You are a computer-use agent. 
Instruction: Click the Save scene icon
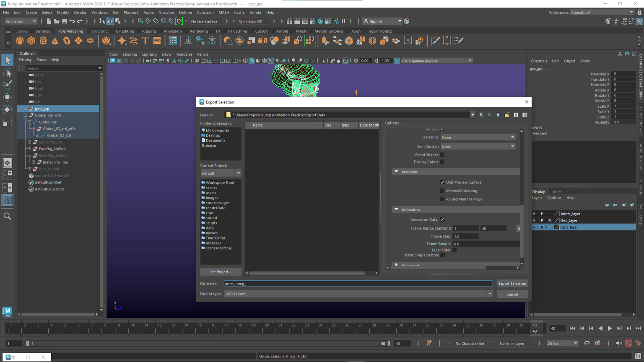64,21
